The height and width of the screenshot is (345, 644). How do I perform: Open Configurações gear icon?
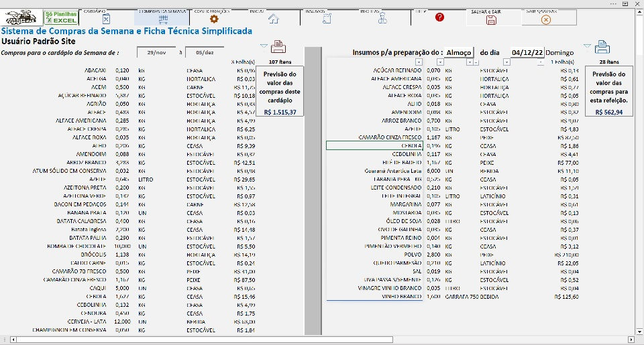214,19
